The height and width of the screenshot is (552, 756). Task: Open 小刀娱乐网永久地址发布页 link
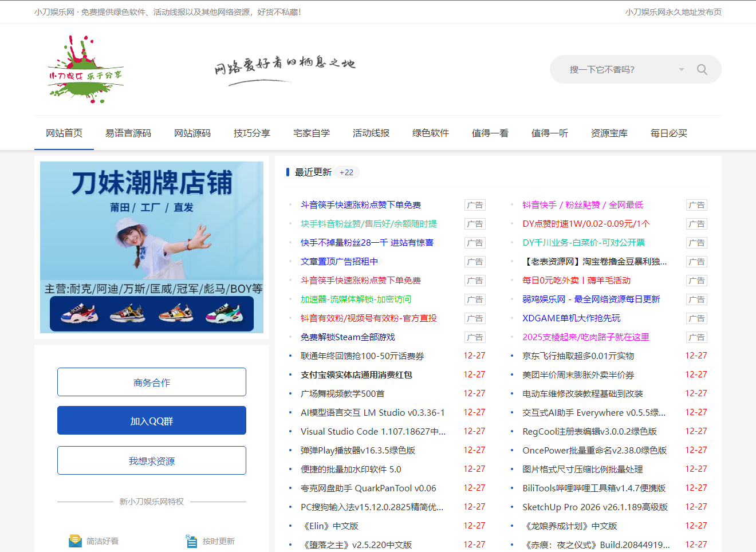coord(672,11)
